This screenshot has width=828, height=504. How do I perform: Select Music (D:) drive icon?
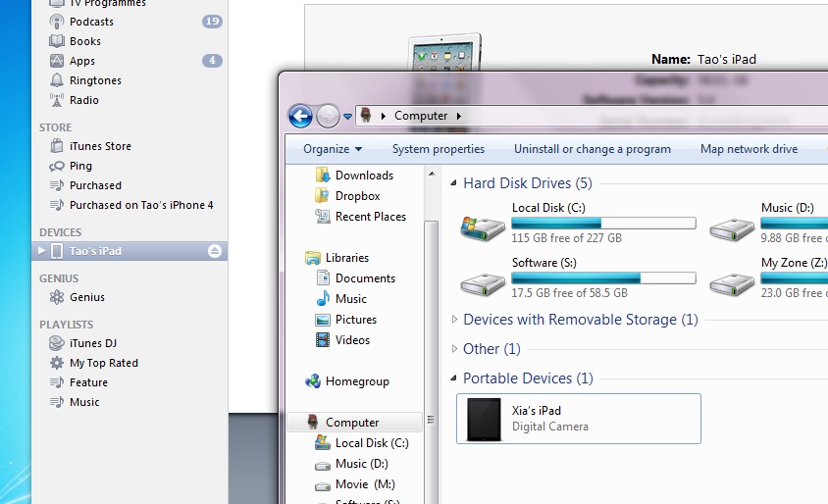pyautogui.click(x=732, y=229)
